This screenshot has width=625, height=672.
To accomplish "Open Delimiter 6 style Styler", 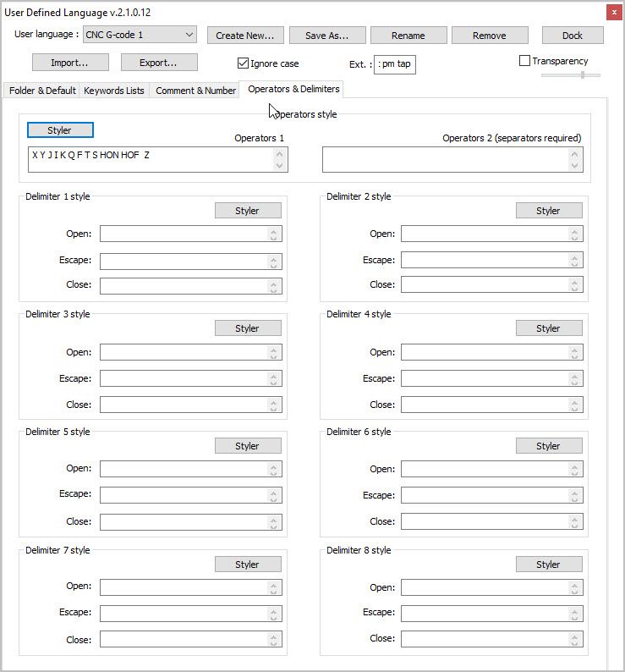I will coord(549,446).
